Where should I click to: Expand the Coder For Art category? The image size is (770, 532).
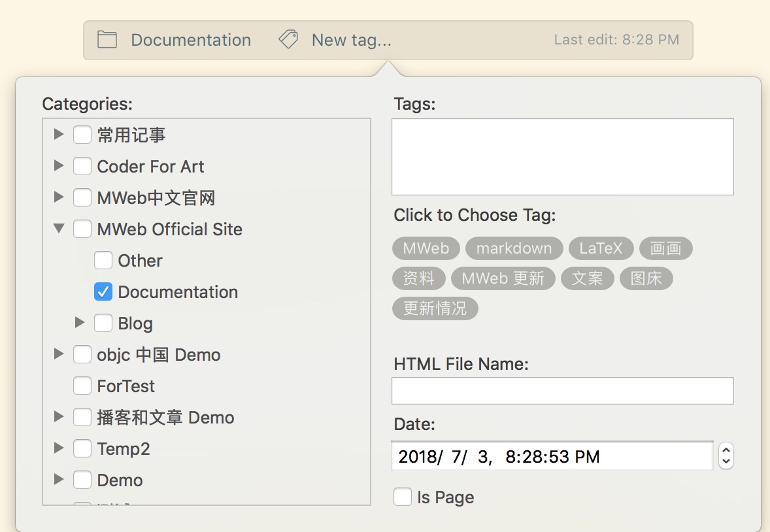click(59, 165)
